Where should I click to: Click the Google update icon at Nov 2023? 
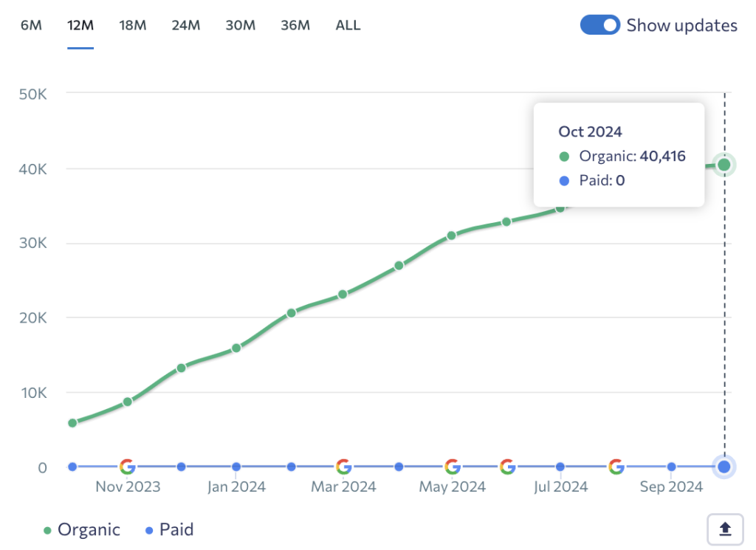127,467
